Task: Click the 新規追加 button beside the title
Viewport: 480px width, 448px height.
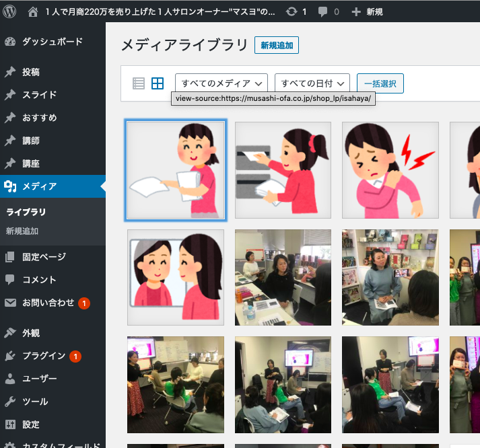Action: point(277,45)
